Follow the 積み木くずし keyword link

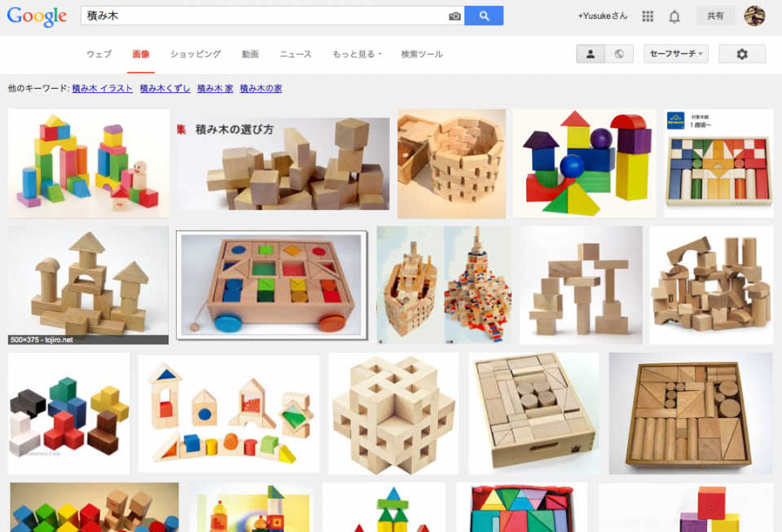pyautogui.click(x=165, y=88)
